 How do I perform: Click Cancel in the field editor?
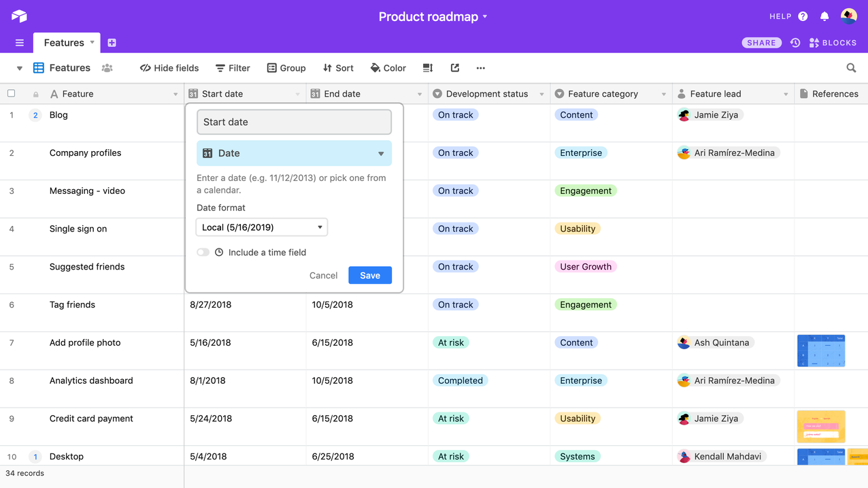(x=323, y=276)
